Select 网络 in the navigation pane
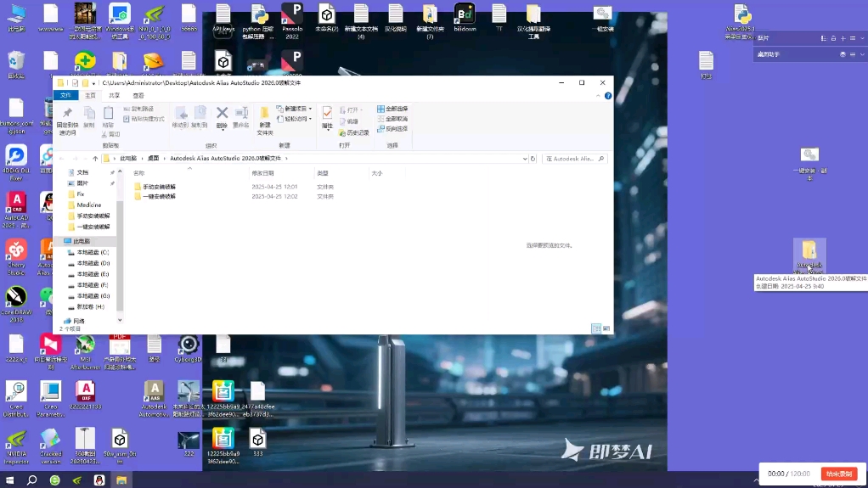This screenshot has height=488, width=868. pyautogui.click(x=79, y=321)
